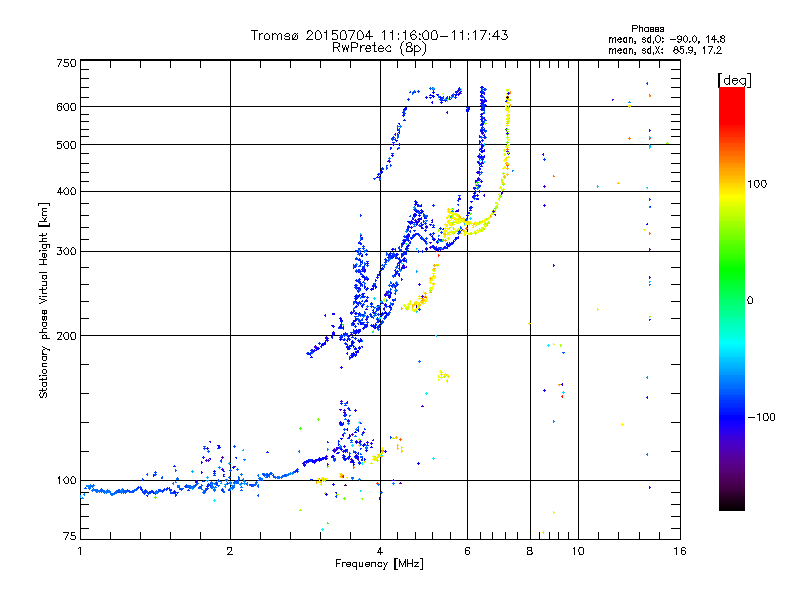The image size is (800, 600).
Task: Click the x-axis tick label '16'
Action: pyautogui.click(x=680, y=551)
